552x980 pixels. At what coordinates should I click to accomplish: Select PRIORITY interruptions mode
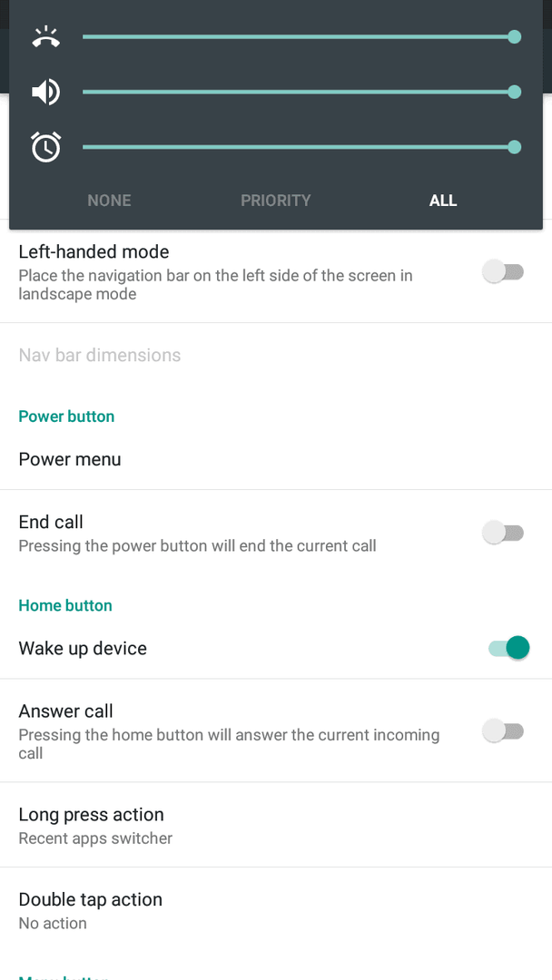[x=276, y=201]
